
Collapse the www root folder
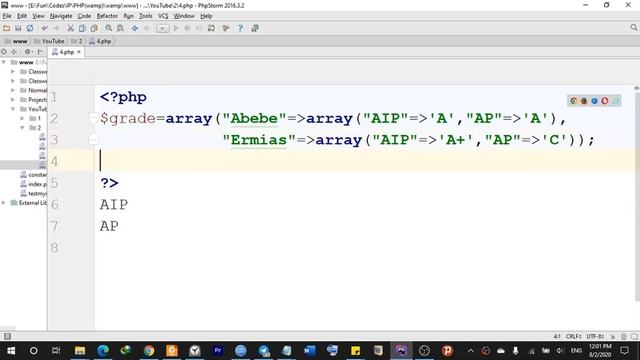[4, 62]
